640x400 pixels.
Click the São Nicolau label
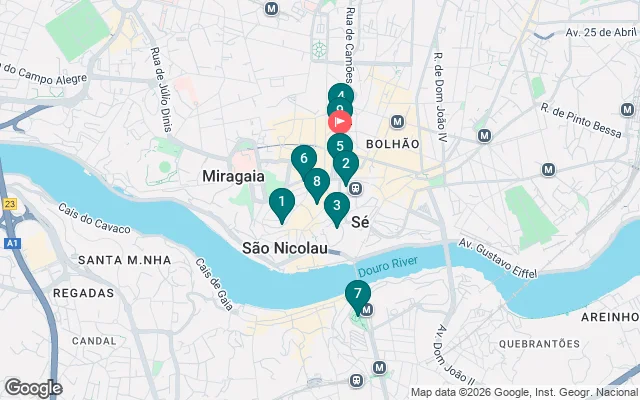coord(285,248)
